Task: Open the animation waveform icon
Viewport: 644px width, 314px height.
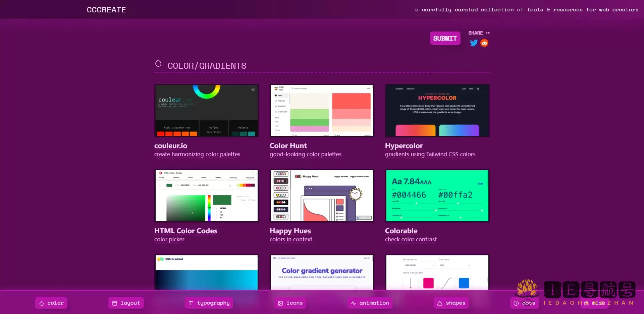Action: pos(353,303)
